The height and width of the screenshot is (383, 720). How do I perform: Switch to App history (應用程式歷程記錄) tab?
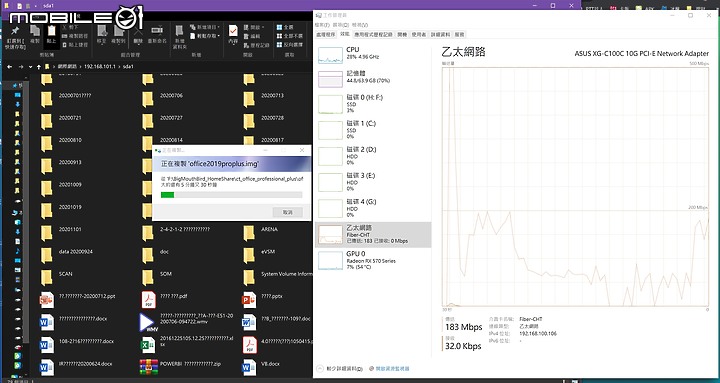click(x=374, y=34)
